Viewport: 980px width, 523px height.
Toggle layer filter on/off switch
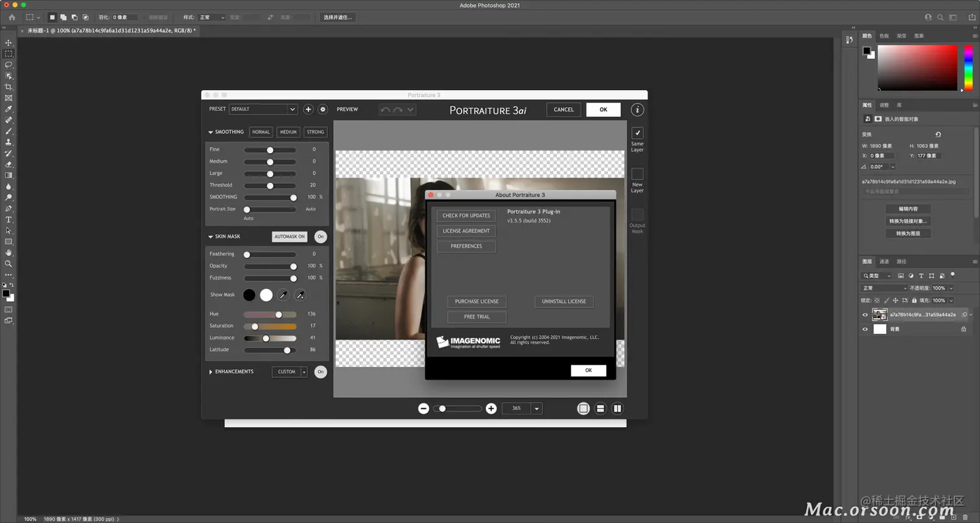[x=953, y=276]
